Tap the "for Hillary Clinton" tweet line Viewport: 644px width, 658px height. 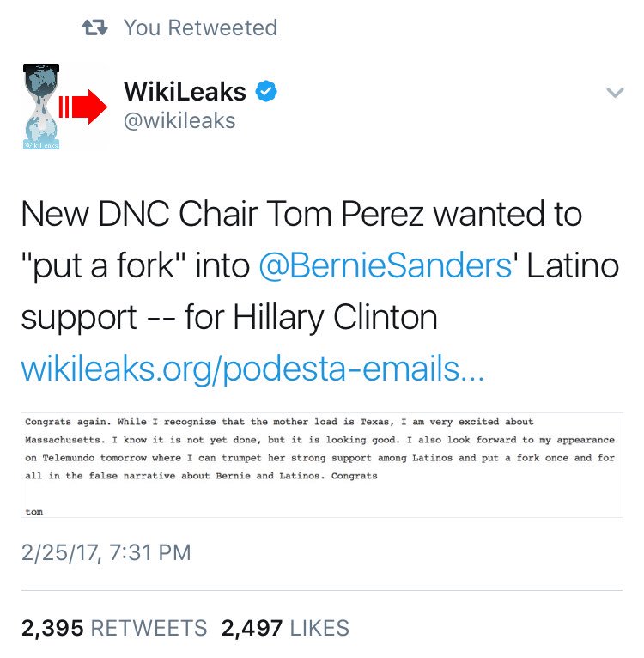click(311, 317)
